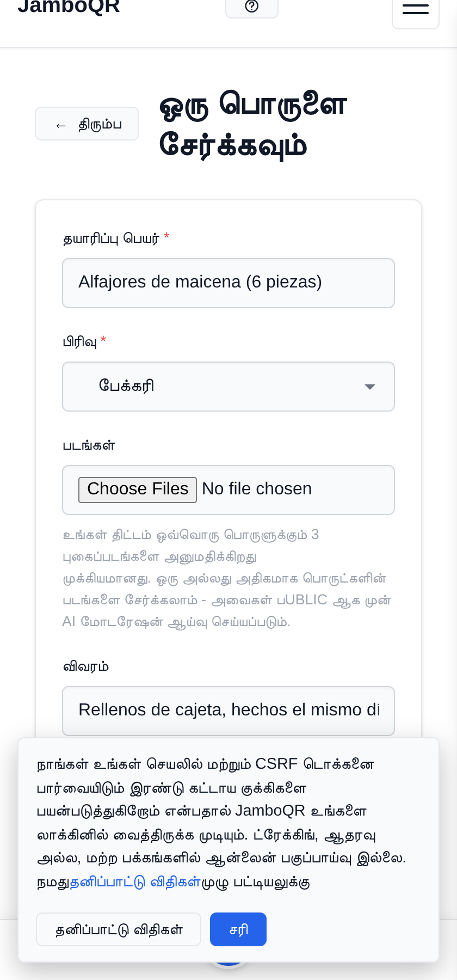
Task: Click the தனிப்பாட்டு விதிகள் outlined button
Action: (x=119, y=929)
